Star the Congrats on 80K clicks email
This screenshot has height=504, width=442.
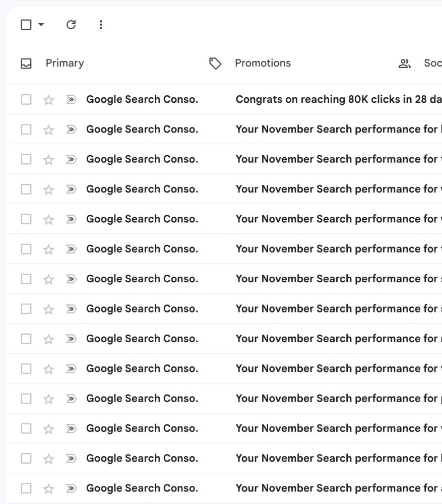[48, 100]
